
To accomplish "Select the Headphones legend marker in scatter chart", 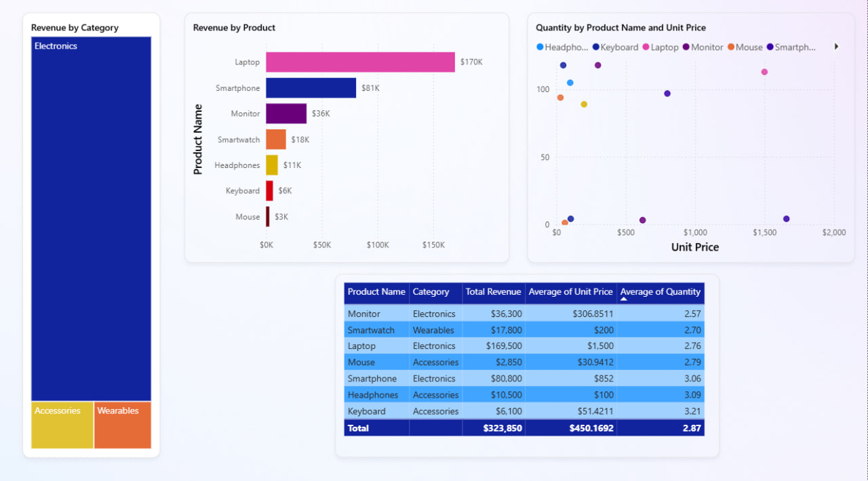I will (x=540, y=47).
